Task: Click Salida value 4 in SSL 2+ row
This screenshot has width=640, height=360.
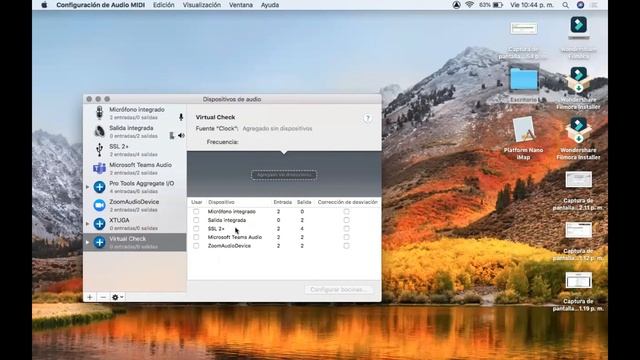Action: tap(302, 229)
